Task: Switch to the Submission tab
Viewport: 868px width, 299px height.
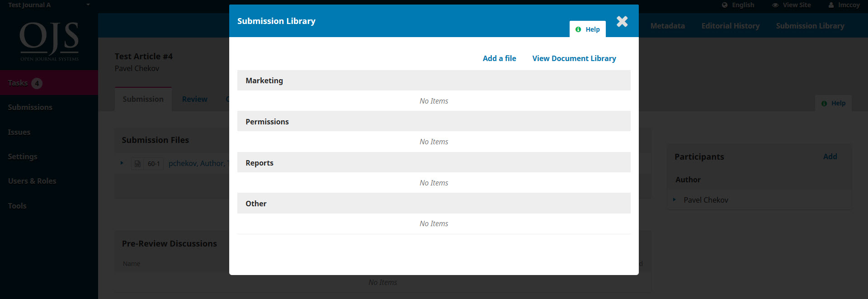Action: [143, 99]
